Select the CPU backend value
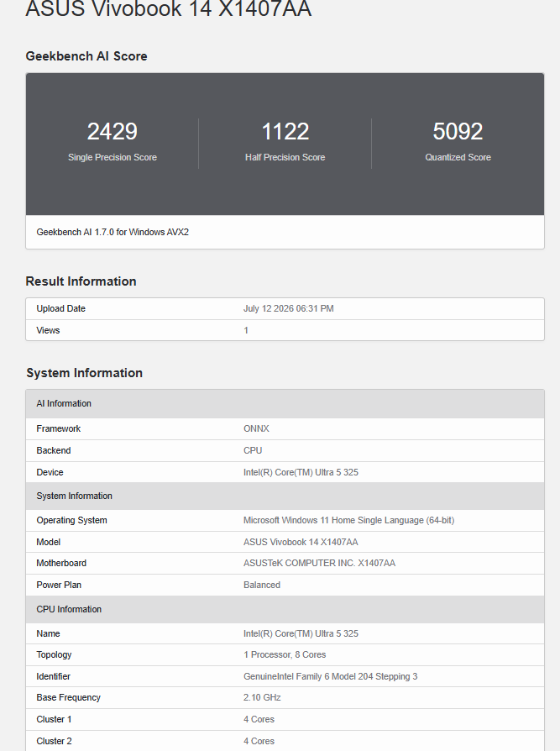This screenshot has height=751, width=560. tap(253, 450)
